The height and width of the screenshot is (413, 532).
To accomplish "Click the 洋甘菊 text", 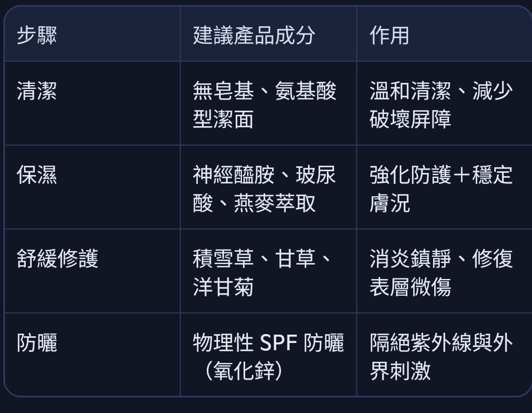I will pos(223,287).
